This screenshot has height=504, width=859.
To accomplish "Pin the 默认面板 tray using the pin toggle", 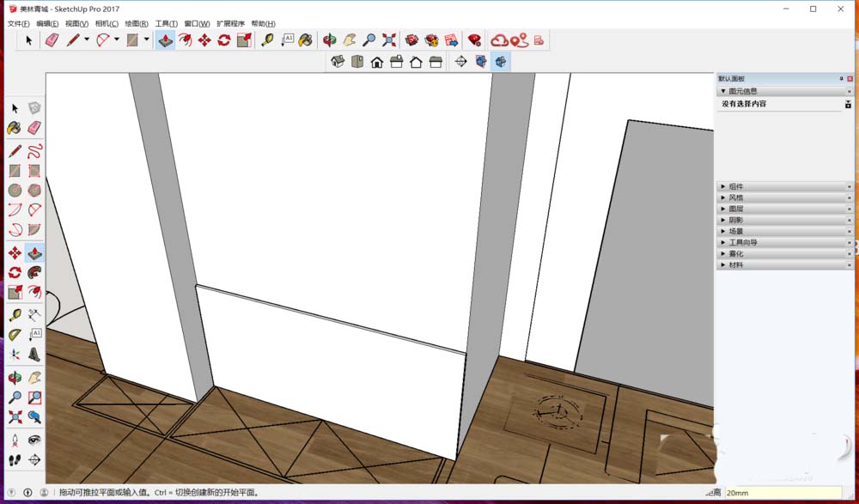I will click(x=841, y=77).
